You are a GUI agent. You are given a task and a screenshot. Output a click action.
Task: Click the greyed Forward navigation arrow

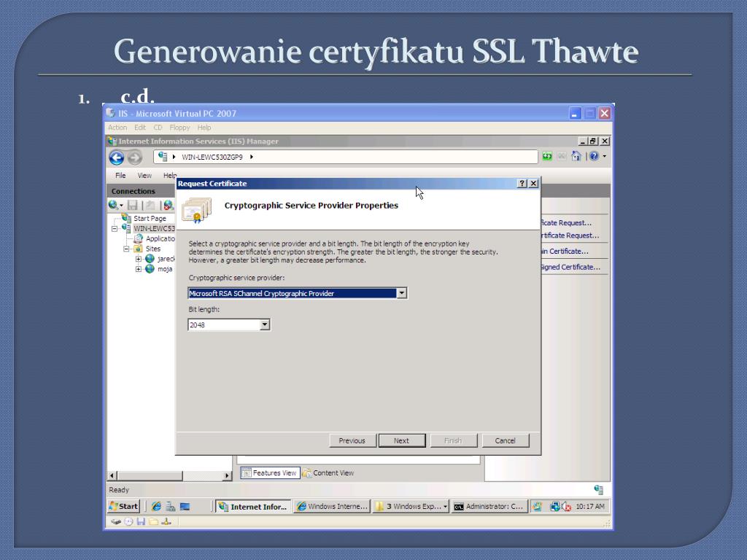tap(135, 157)
